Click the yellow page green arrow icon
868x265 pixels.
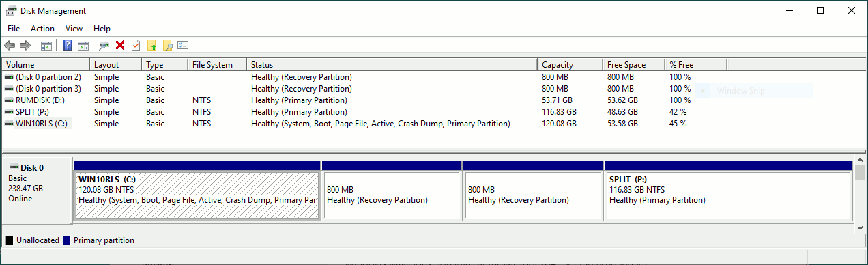point(151,46)
